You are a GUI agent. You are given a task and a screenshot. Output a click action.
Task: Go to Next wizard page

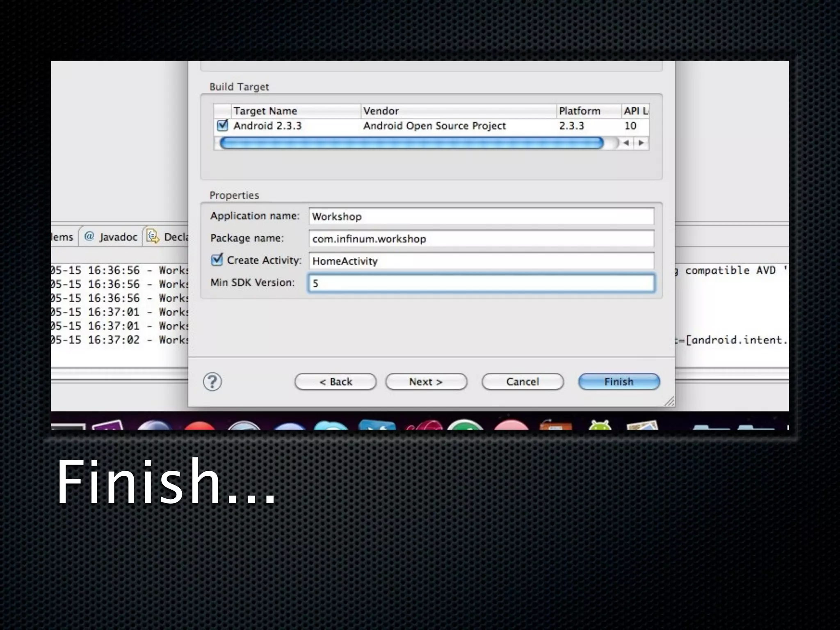pyautogui.click(x=426, y=381)
